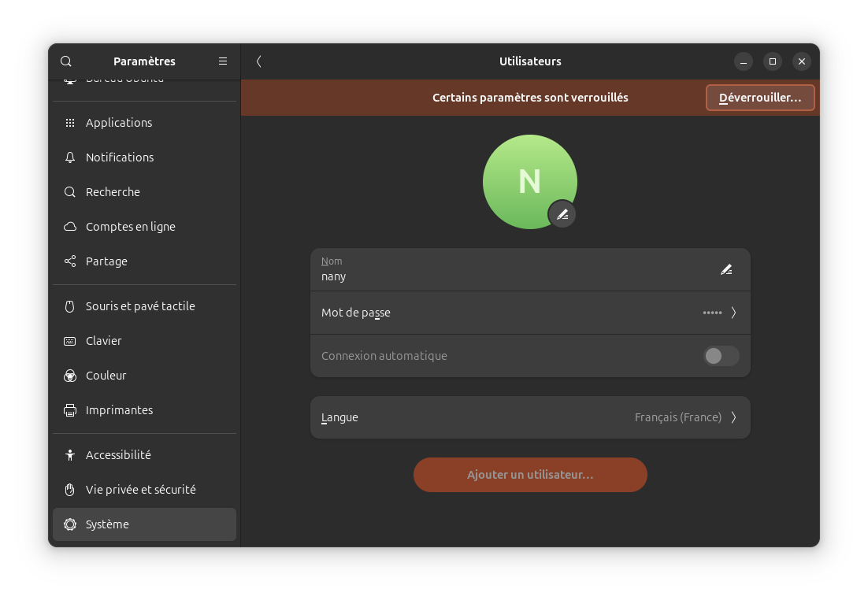Screen dimensions: 868x600
Task: Open Vie privée et sécurité
Action: [144, 490]
